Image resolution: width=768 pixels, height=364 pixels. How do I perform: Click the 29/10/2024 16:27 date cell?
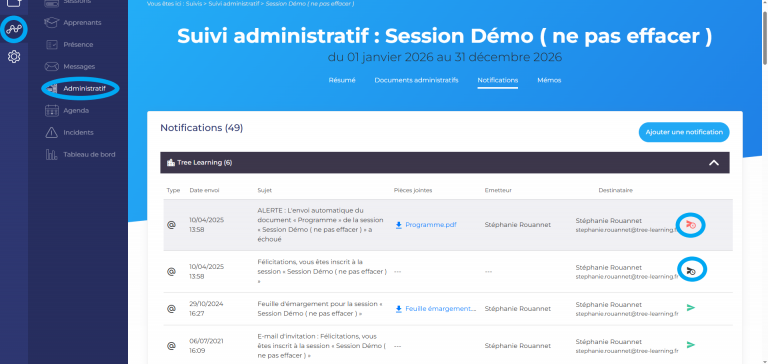(x=206, y=309)
